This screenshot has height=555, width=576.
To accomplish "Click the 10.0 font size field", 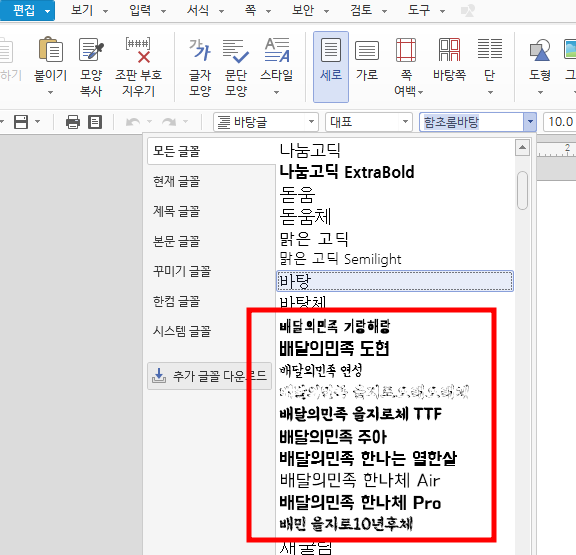I will 560,122.
